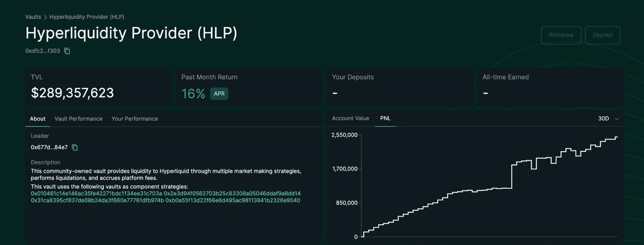This screenshot has height=245, width=644.
Task: Expand the 30D time range dropdown
Action: pos(608,118)
